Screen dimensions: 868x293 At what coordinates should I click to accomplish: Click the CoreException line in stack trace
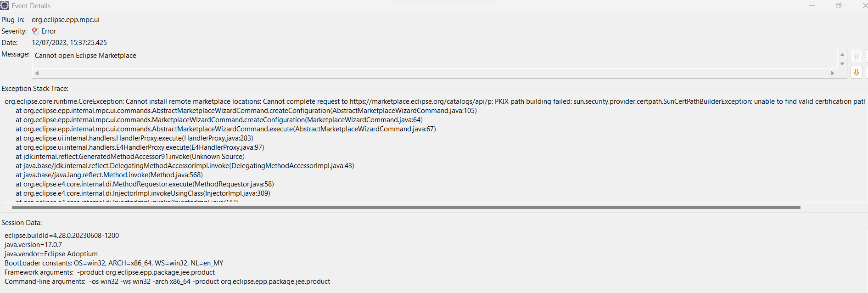tap(435, 101)
